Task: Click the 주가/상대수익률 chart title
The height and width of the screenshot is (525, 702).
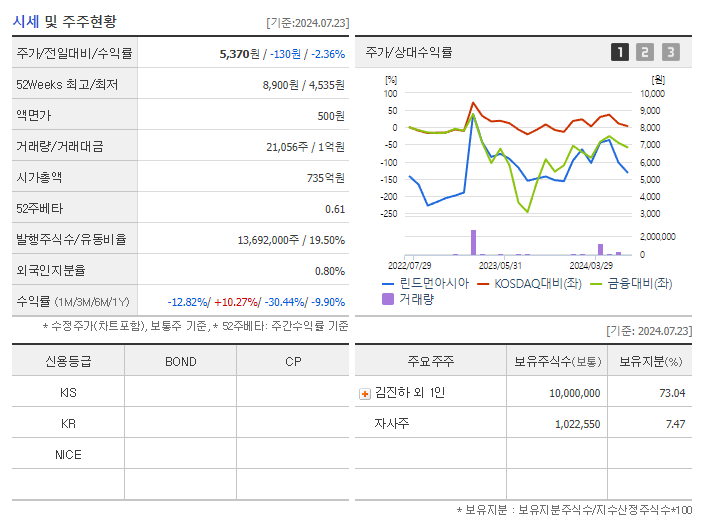Action: (x=409, y=52)
